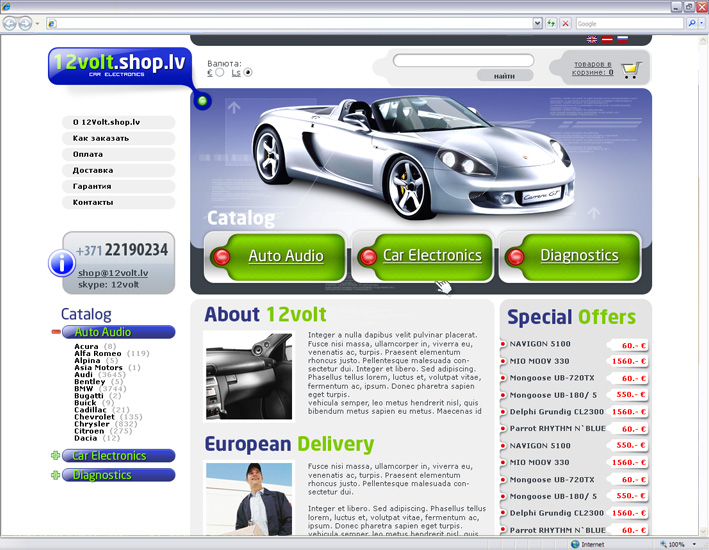The image size is (709, 550).
Task: Select the € currency radio button
Action: coord(220,72)
